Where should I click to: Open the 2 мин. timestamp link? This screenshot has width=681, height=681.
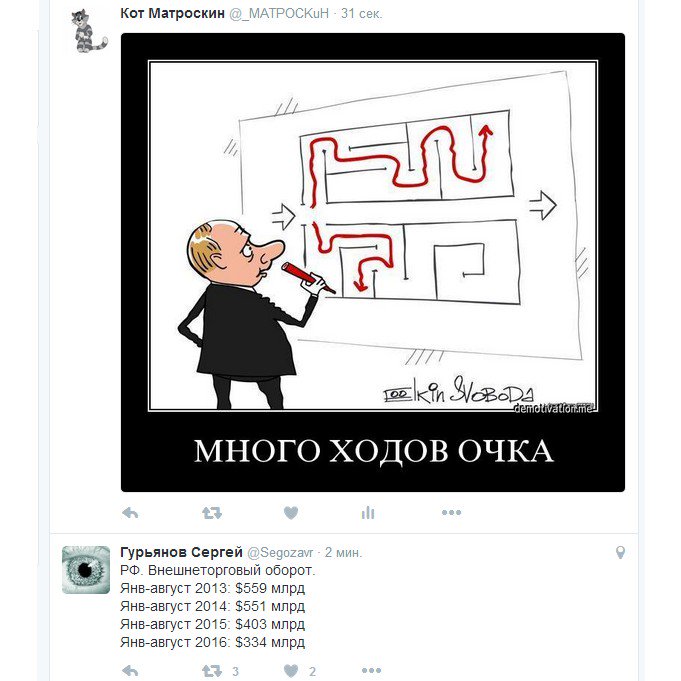pos(343,553)
